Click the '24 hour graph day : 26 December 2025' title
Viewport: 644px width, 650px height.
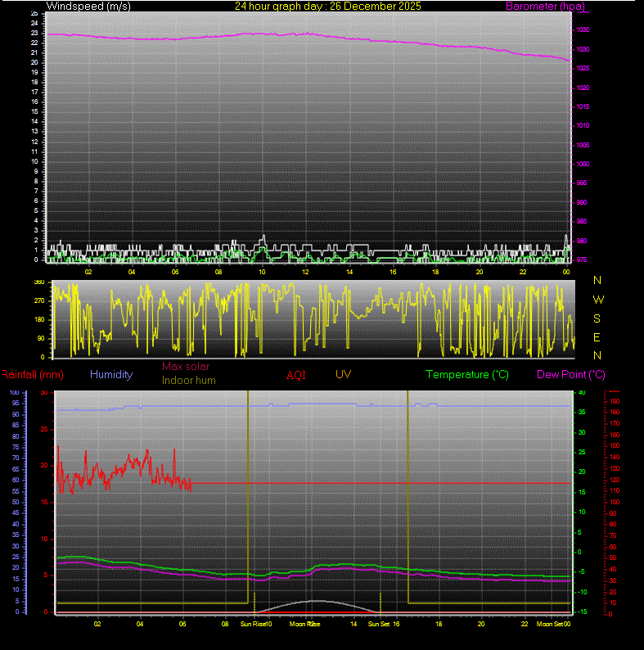point(328,7)
